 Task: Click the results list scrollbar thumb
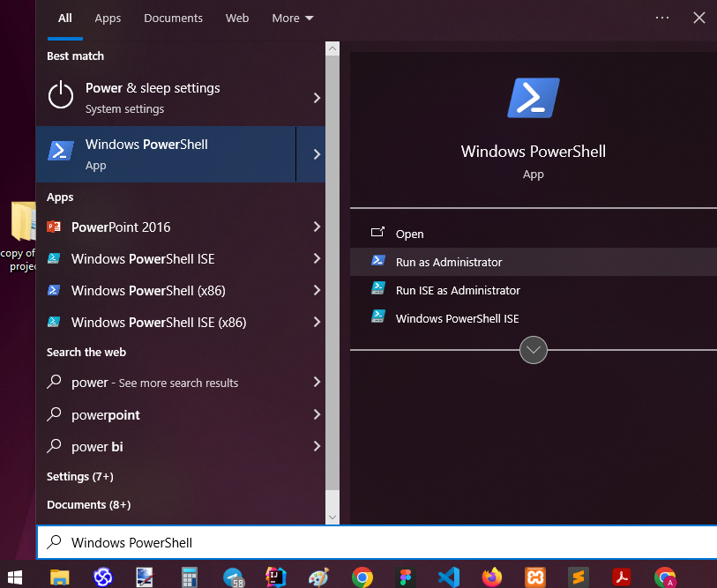[332, 272]
